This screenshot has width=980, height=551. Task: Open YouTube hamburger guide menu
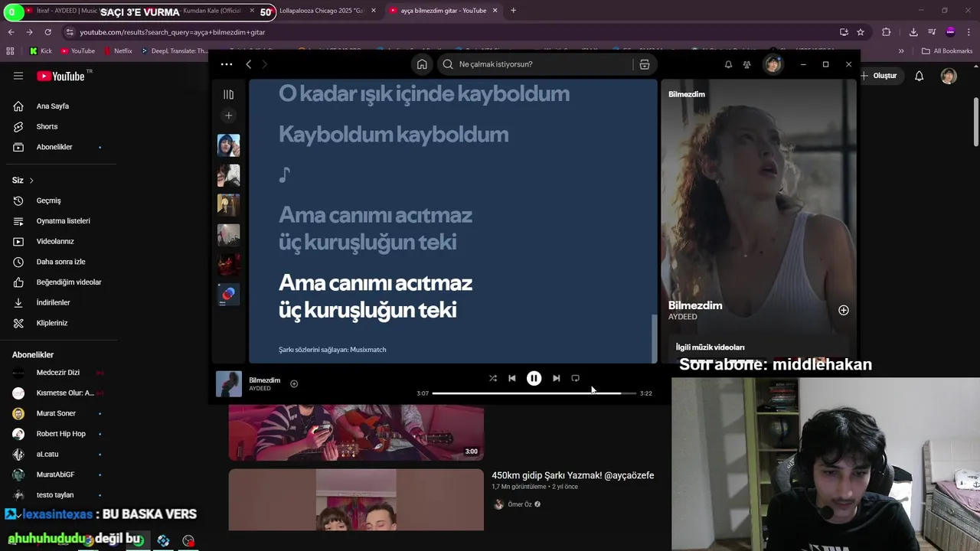click(18, 76)
